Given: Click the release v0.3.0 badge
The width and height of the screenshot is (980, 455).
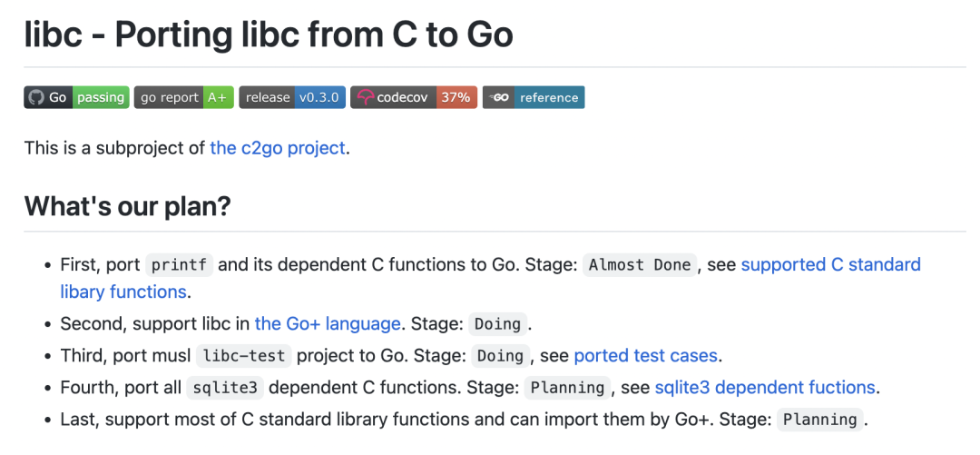Looking at the screenshot, I should [292, 98].
